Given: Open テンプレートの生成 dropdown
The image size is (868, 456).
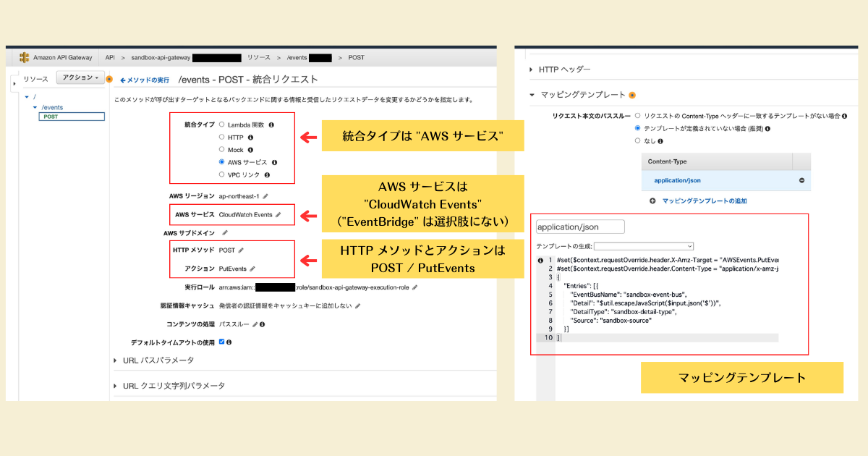Looking at the screenshot, I should [644, 247].
